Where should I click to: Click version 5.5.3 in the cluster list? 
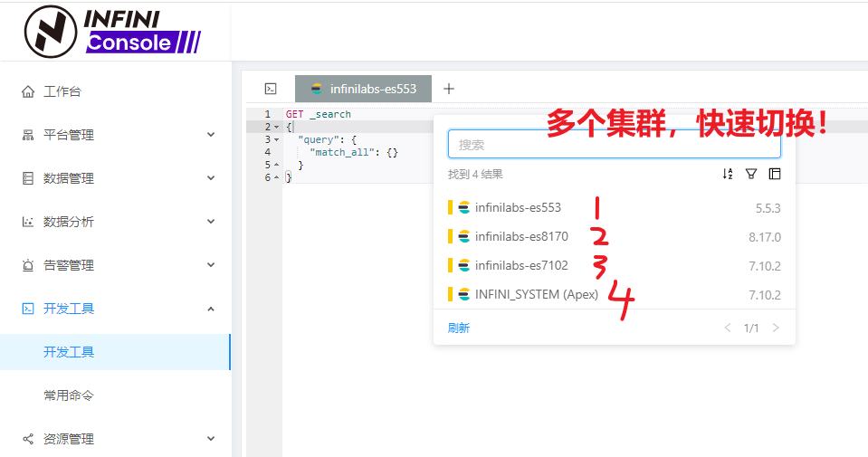point(768,208)
